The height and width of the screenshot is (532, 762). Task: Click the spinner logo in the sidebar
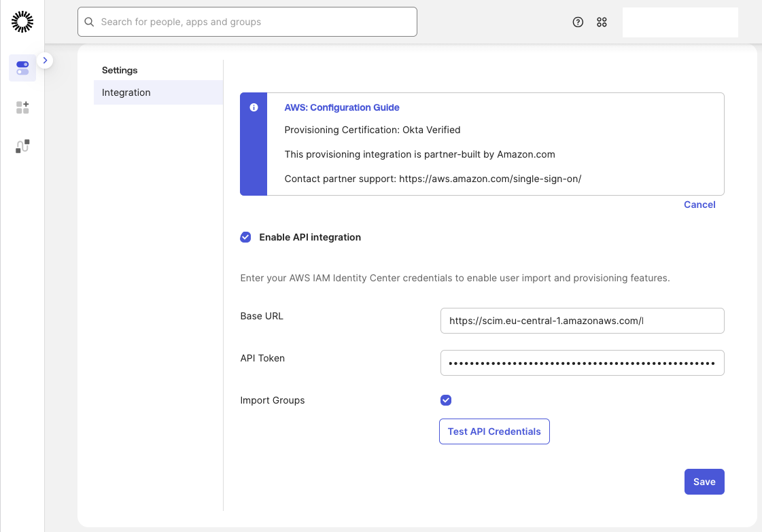click(22, 21)
